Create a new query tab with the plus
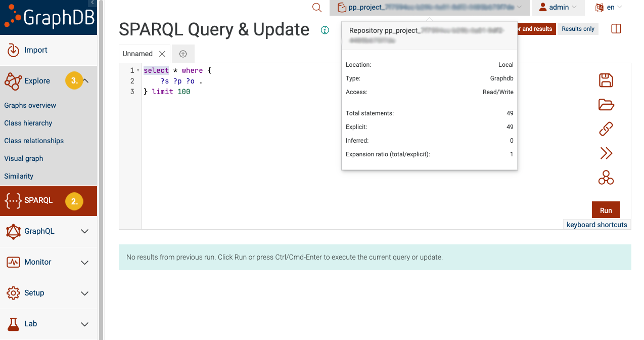The width and height of the screenshot is (644, 340). coord(182,53)
